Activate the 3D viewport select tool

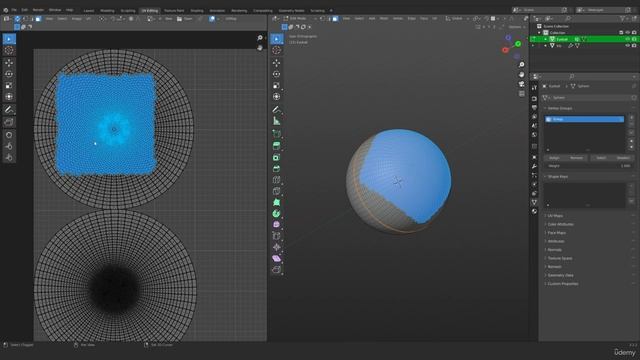pos(277,39)
